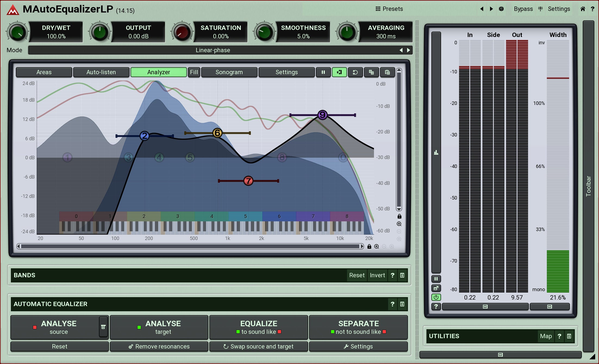Click the Dry/Wet knob
This screenshot has width=599, height=364.
point(17,32)
